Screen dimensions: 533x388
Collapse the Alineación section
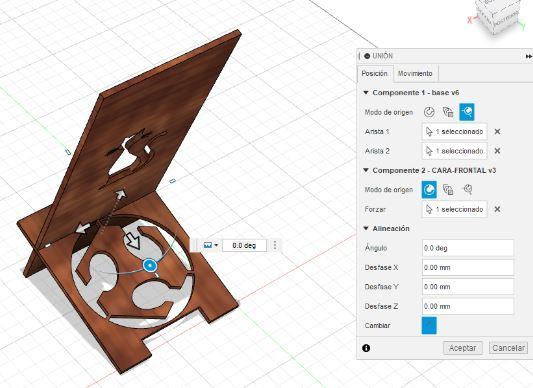tap(366, 228)
